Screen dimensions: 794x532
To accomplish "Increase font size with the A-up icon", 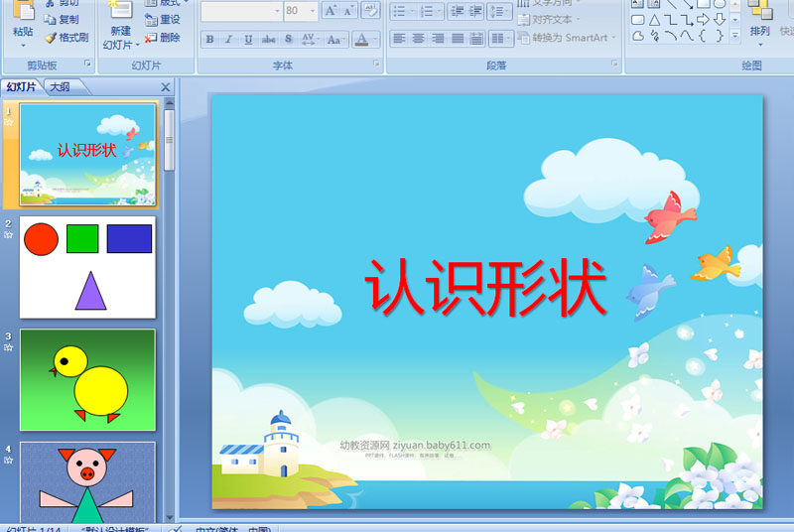I will tap(331, 11).
